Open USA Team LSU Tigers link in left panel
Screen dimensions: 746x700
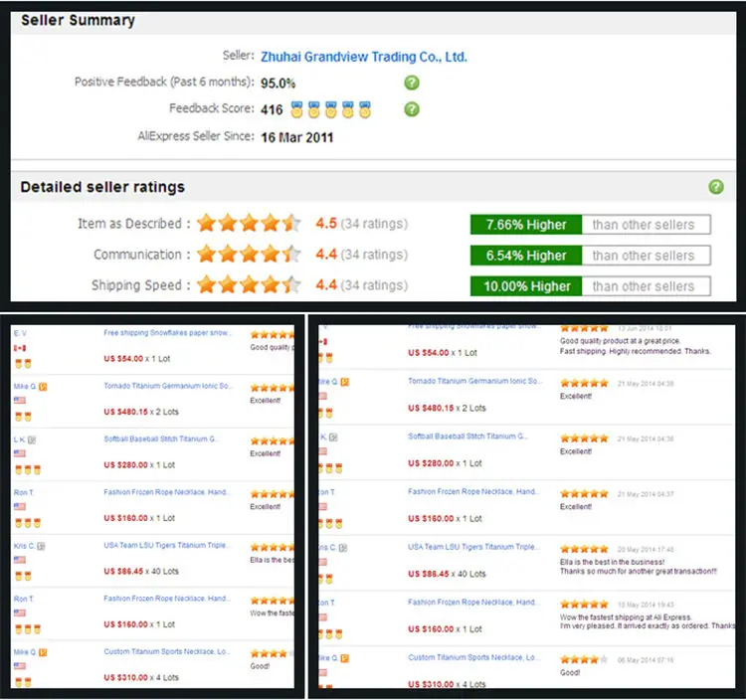pyautogui.click(x=166, y=545)
